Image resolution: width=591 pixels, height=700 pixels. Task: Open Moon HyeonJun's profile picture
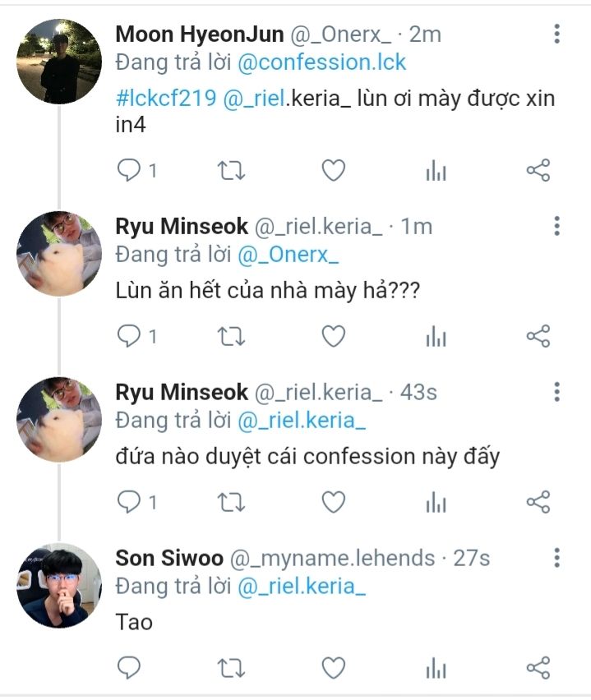point(59,62)
